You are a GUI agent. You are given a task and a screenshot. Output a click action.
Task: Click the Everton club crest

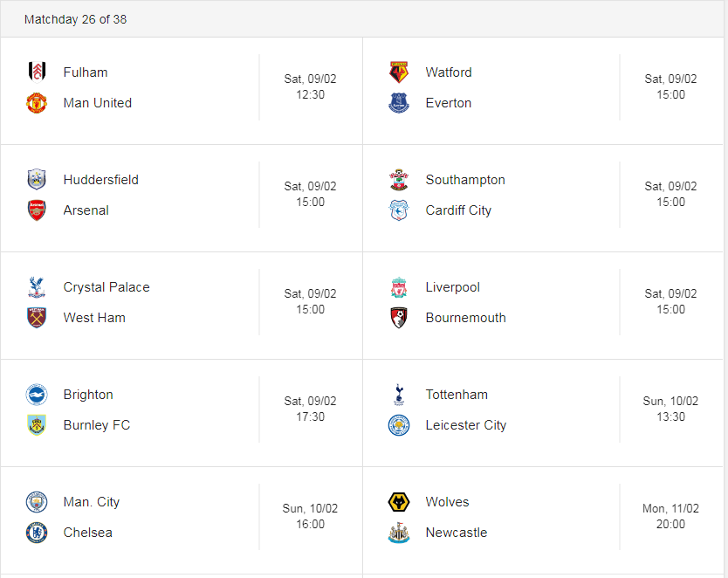[x=399, y=103]
